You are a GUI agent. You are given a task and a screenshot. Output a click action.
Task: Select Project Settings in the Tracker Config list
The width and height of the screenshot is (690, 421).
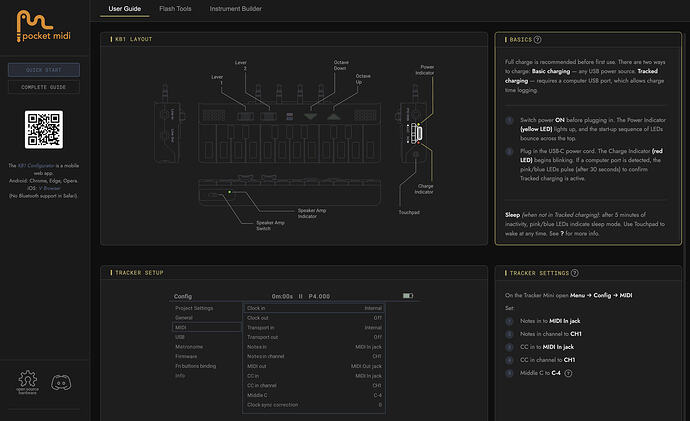coord(194,308)
